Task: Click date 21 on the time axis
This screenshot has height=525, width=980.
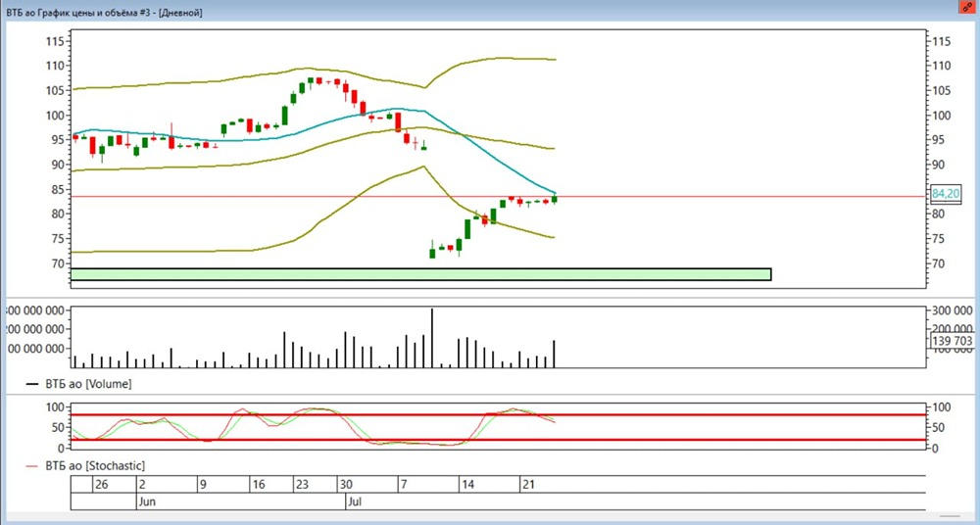Action: point(529,485)
